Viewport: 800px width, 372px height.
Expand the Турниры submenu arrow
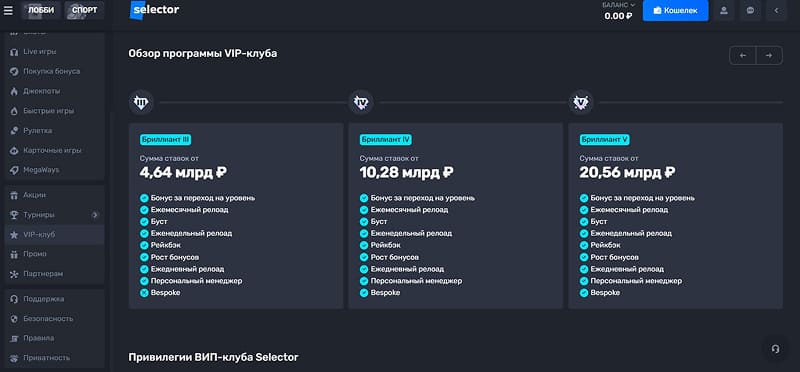coord(94,215)
